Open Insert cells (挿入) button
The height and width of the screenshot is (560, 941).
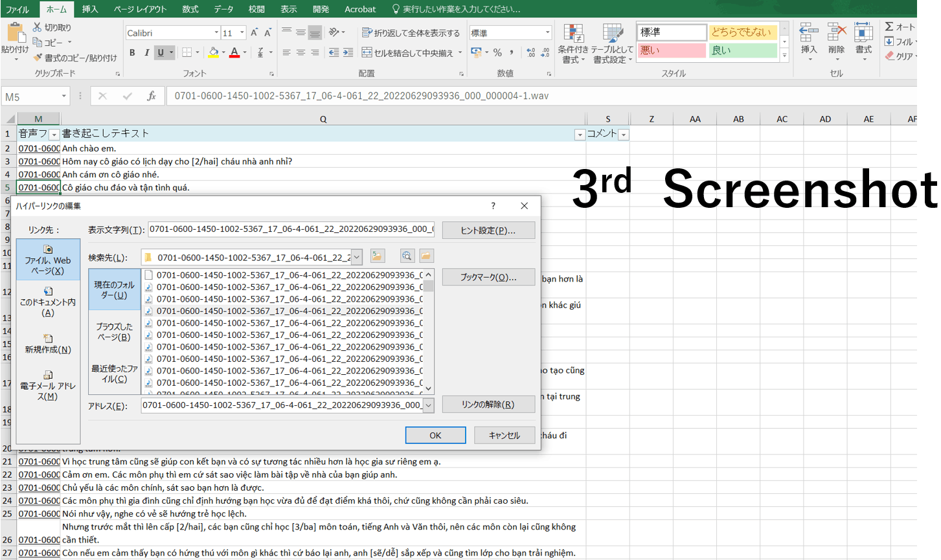pyautogui.click(x=809, y=42)
